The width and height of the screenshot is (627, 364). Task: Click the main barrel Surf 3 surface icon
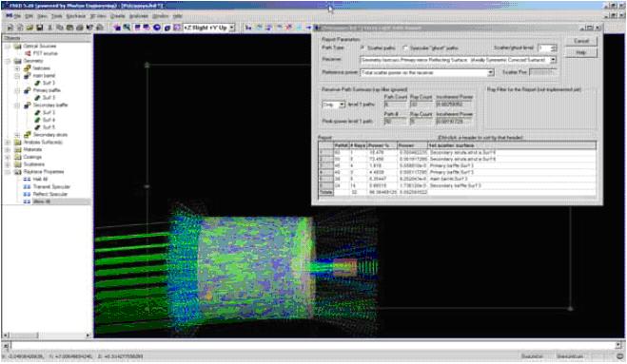tap(38, 83)
